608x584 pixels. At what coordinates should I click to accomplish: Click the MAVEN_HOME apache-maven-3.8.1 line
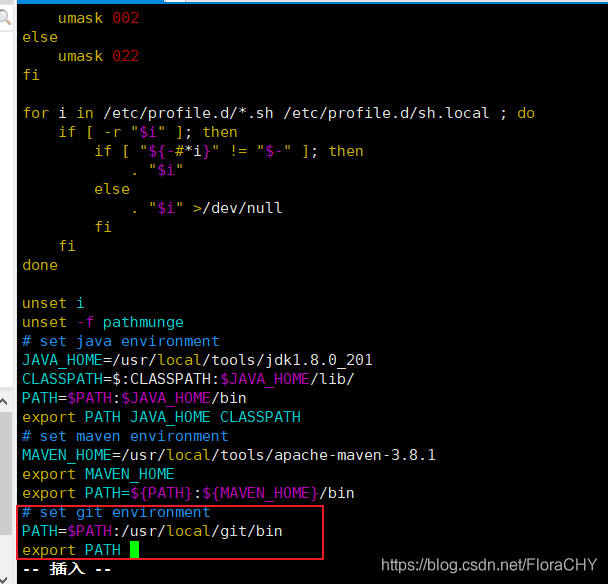coord(229,455)
